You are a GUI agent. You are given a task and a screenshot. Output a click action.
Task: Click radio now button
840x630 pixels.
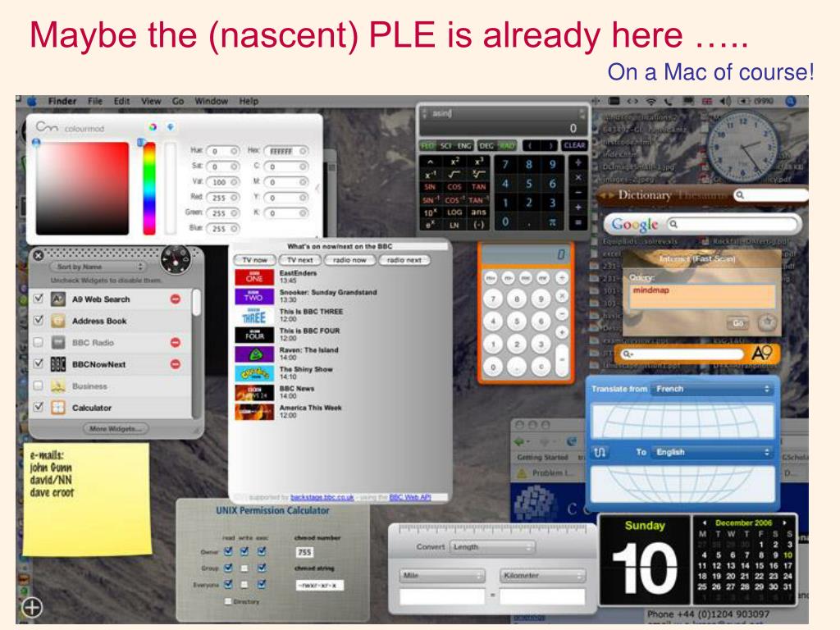pos(349,260)
